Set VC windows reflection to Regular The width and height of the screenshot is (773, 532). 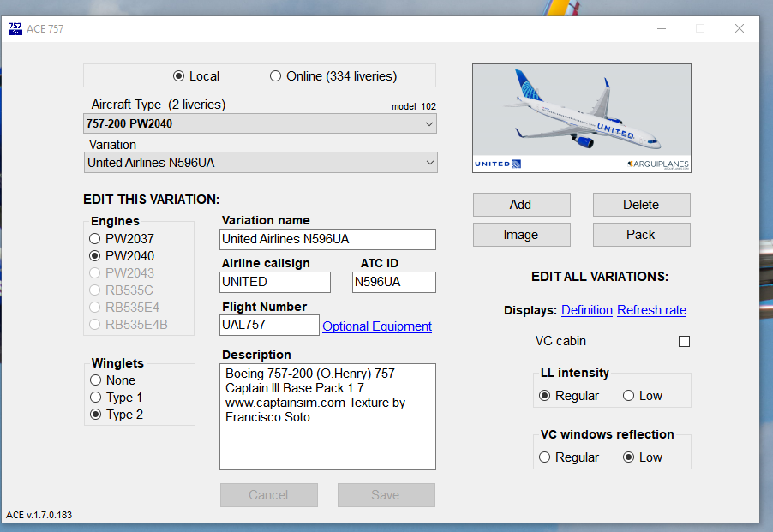[545, 457]
